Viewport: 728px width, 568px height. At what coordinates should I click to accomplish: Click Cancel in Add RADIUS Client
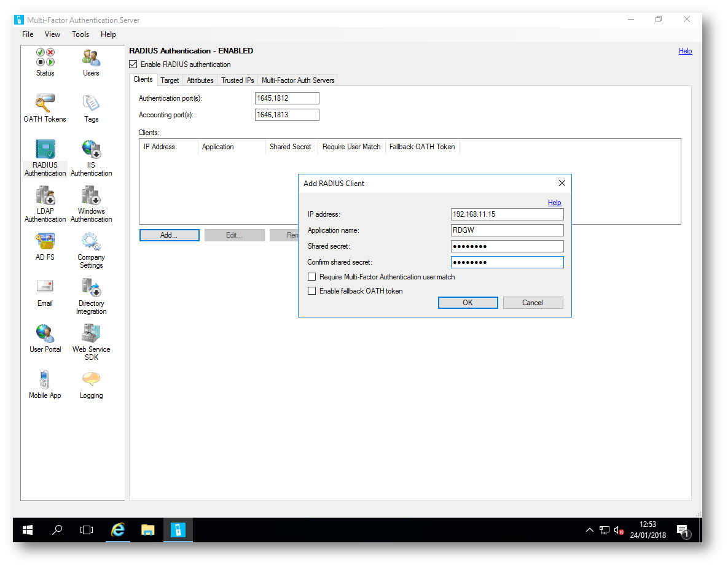coord(533,303)
